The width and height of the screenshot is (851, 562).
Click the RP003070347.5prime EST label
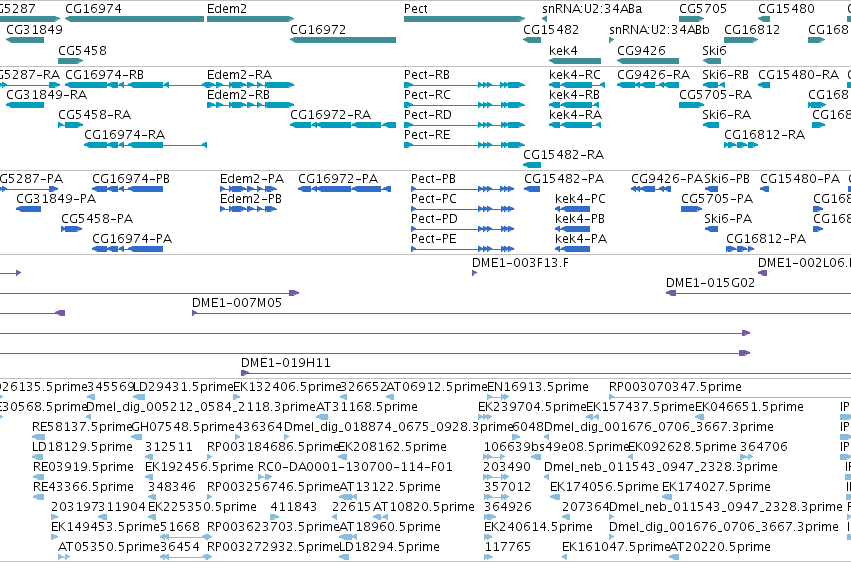pos(675,387)
